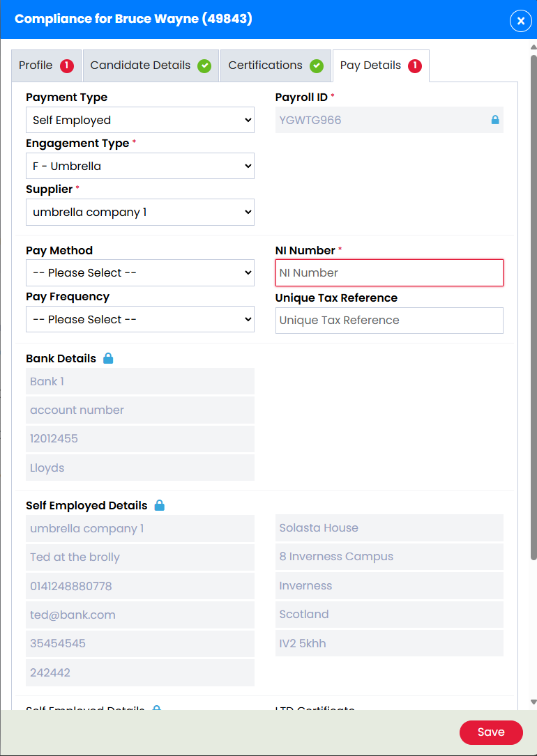
Task: Click the Unique Tax Reference input field
Action: point(389,321)
